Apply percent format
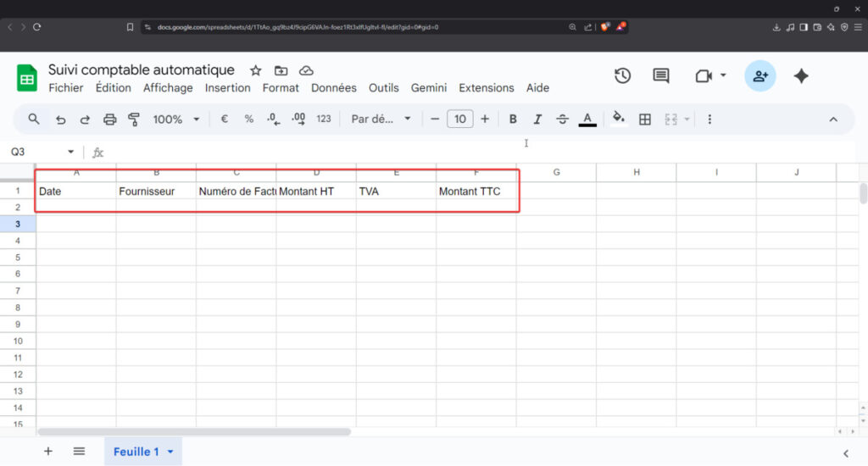Screen dimensions: 868x466 tap(248, 119)
